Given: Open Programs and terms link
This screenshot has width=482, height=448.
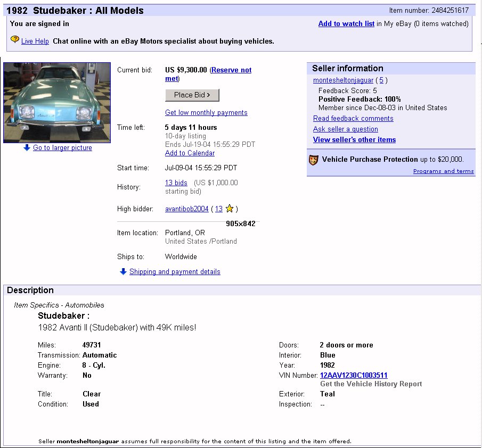Looking at the screenshot, I should [x=443, y=171].
